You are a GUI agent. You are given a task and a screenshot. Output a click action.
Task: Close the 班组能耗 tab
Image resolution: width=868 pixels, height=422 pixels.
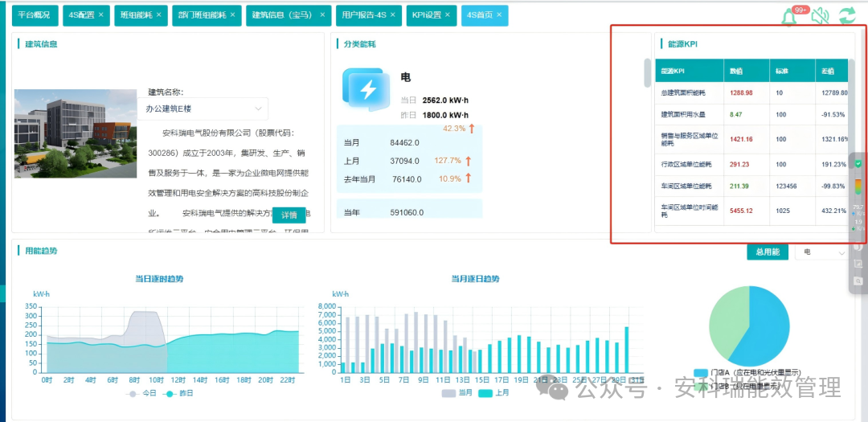click(x=158, y=15)
